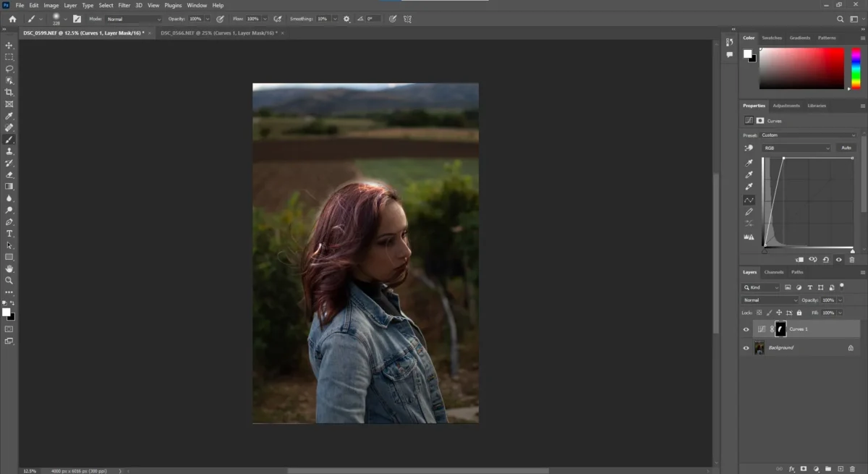Select the Crop tool

(x=9, y=93)
